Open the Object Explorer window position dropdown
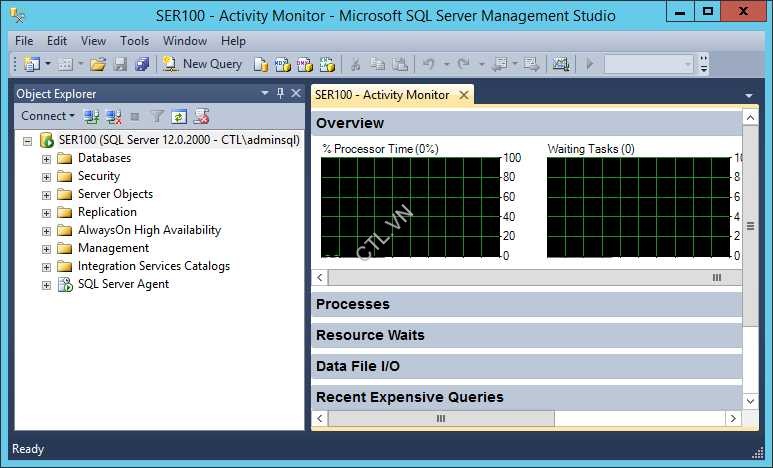Viewport: 773px width, 468px height. [265, 93]
